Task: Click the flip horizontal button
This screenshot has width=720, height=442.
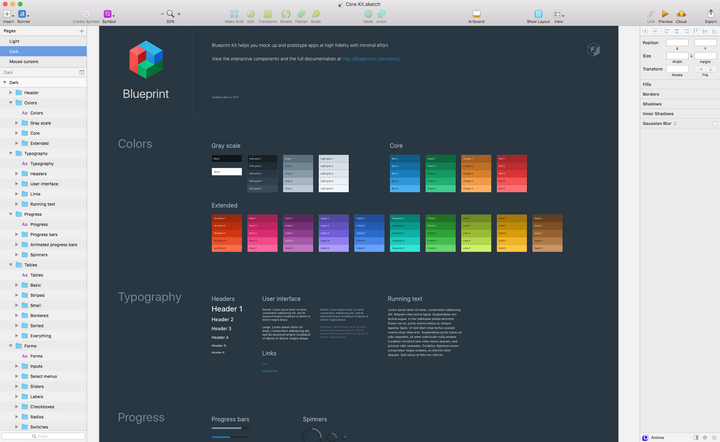Action: coord(700,69)
